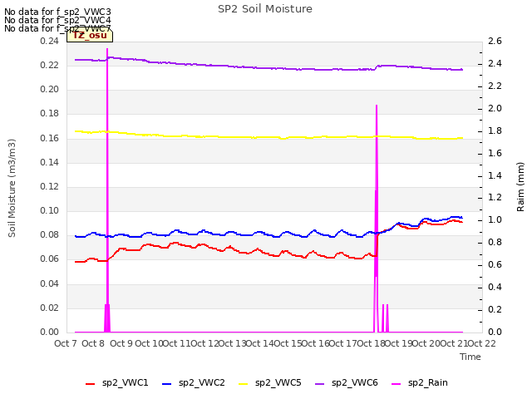Click the blue sp2_VWC2 legend swatch
This screenshot has height=399, width=532.
click(x=167, y=384)
